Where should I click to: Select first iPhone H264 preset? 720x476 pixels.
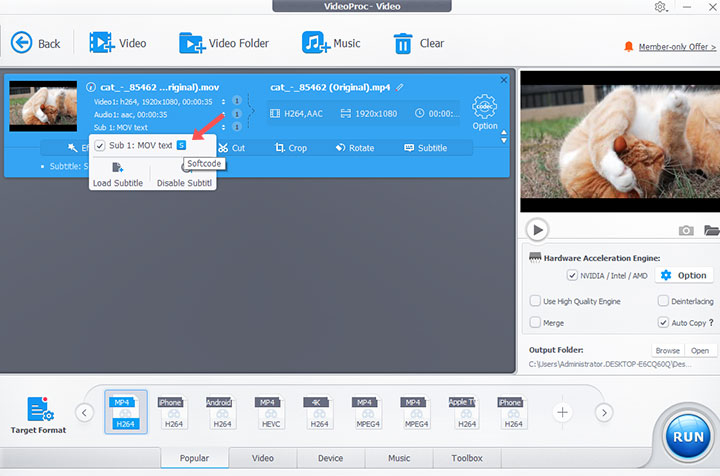point(174,412)
